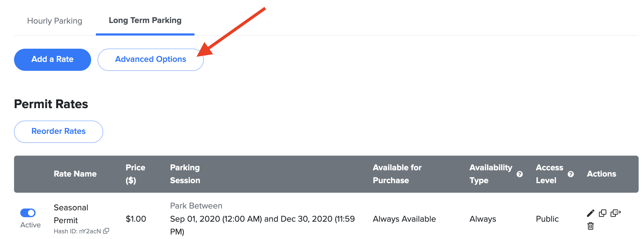Click the Add a Rate button
The image size is (644, 239).
[52, 59]
